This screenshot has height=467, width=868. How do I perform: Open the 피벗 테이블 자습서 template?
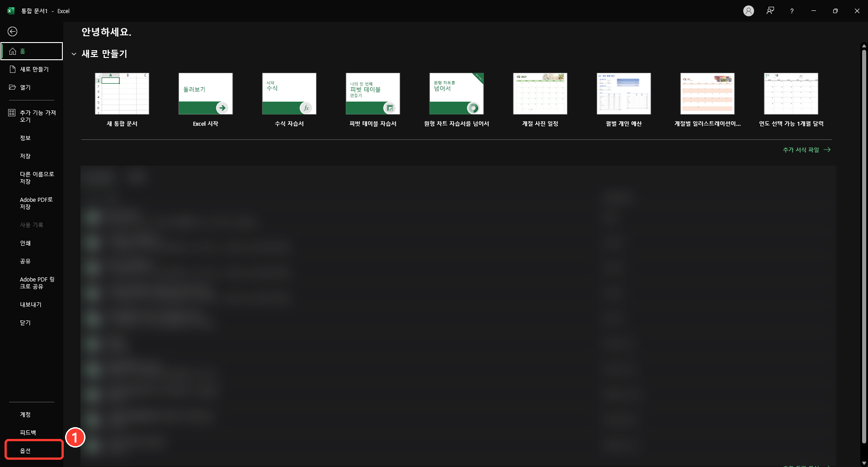373,100
